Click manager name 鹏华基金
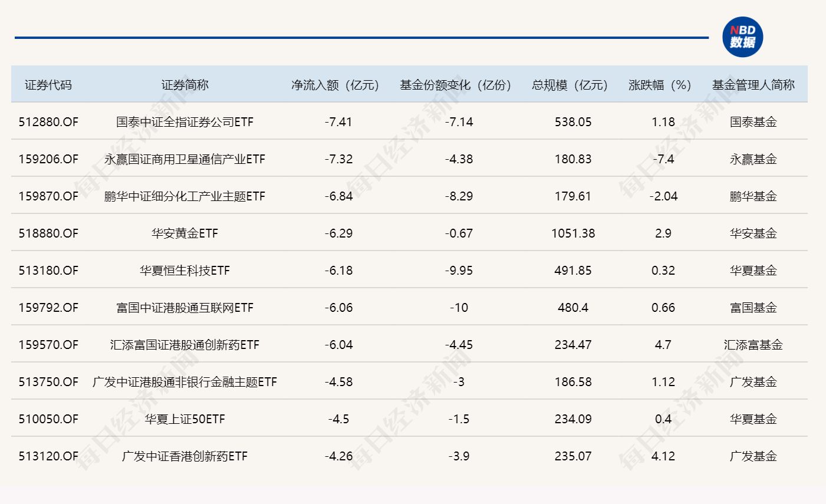Image resolution: width=826 pixels, height=504 pixels. click(x=753, y=196)
